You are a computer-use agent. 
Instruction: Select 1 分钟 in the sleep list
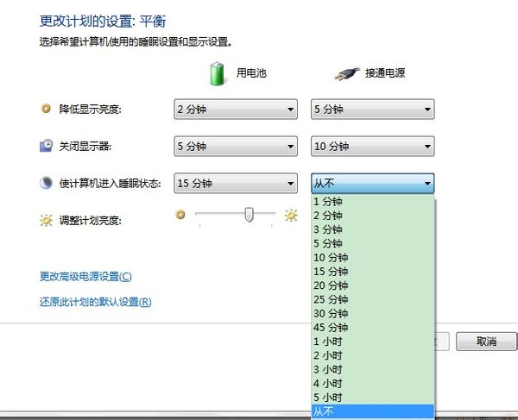(x=373, y=201)
